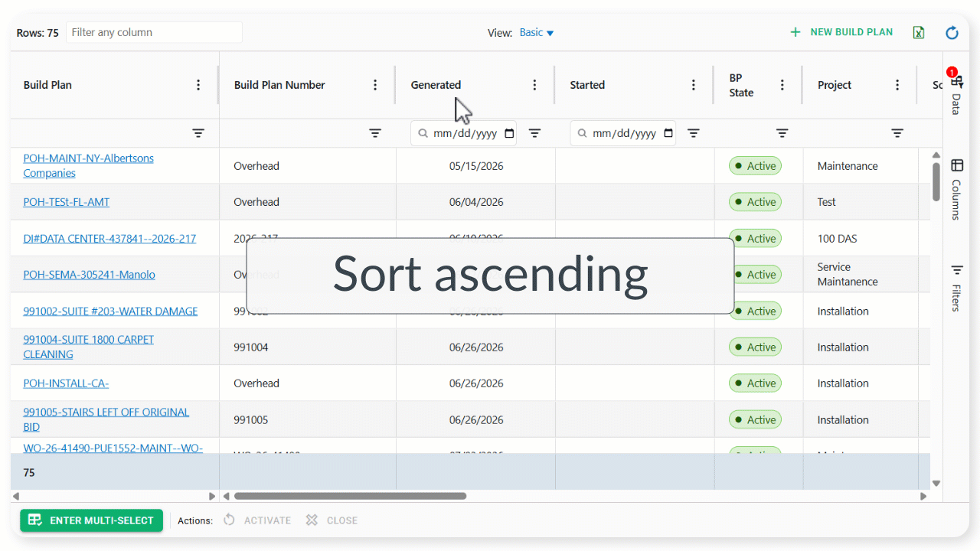Click the 991004 build plan number cell

308,347
